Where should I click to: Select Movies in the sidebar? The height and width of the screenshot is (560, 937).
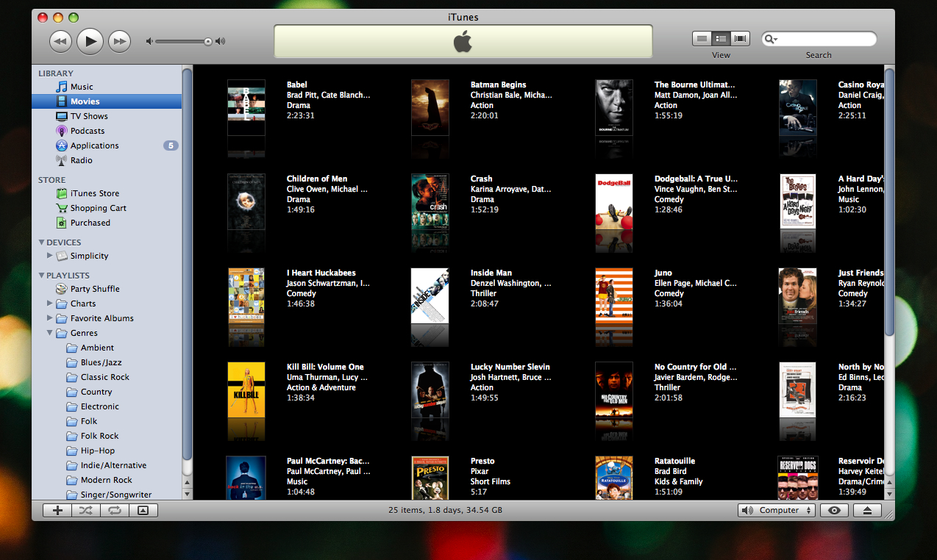(107, 101)
